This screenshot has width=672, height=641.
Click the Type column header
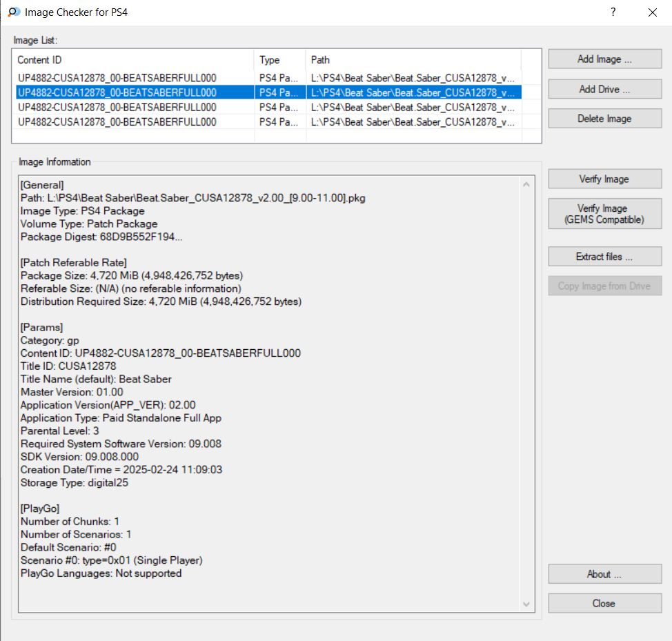click(x=279, y=60)
